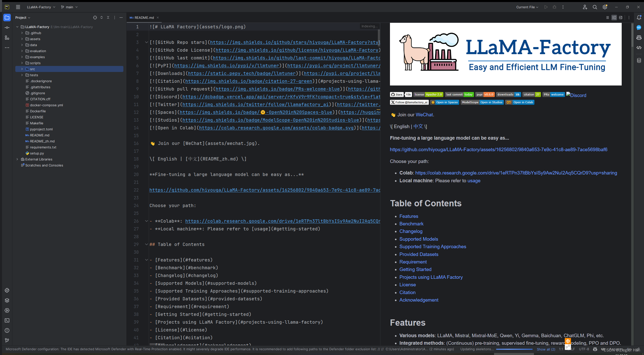Switch to editor-only view

point(607,18)
